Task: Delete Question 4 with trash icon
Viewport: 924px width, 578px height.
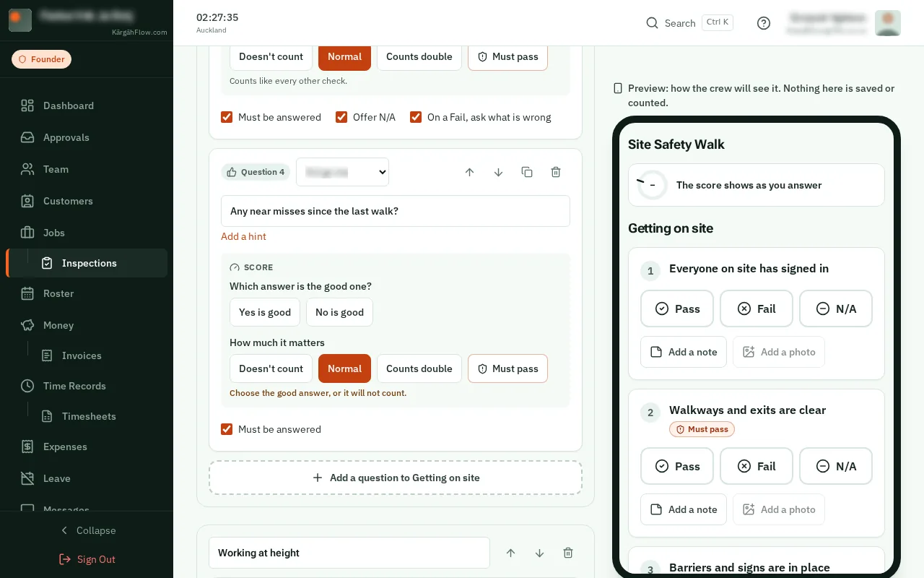Action: (x=556, y=172)
